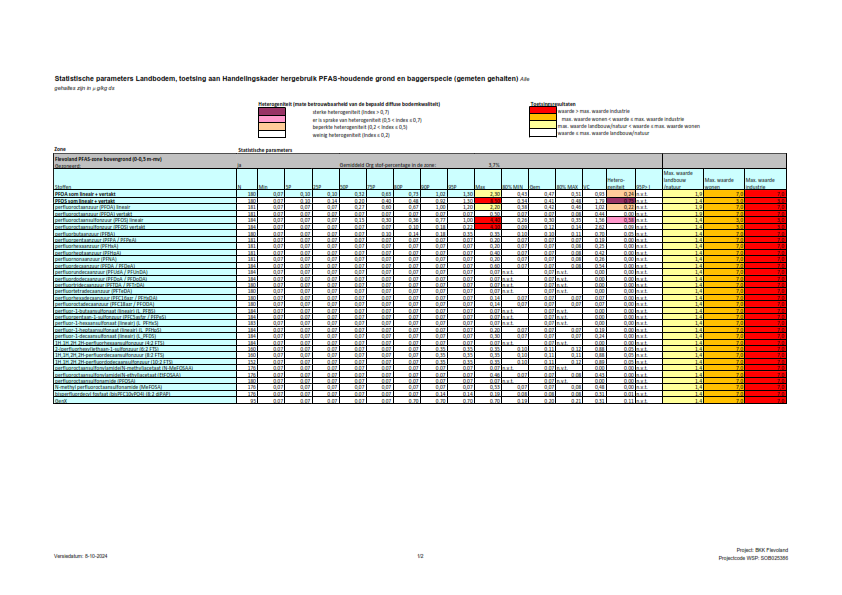Click the white 'weinig heterogeniteit' legend swatch
This screenshot has width=842, height=595.
pos(272,133)
